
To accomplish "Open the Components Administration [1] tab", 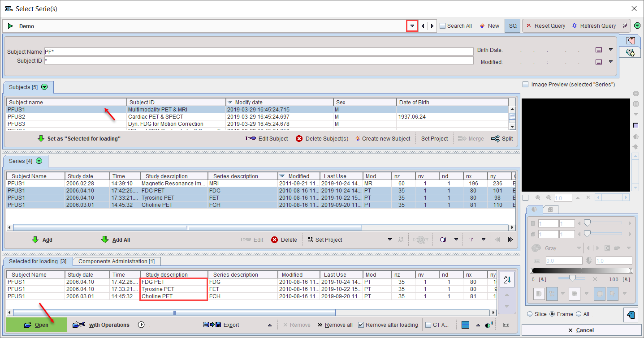I will [117, 261].
